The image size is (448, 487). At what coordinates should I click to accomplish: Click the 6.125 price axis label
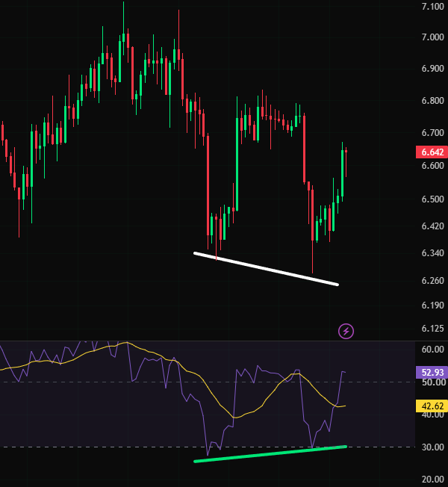[433, 329]
